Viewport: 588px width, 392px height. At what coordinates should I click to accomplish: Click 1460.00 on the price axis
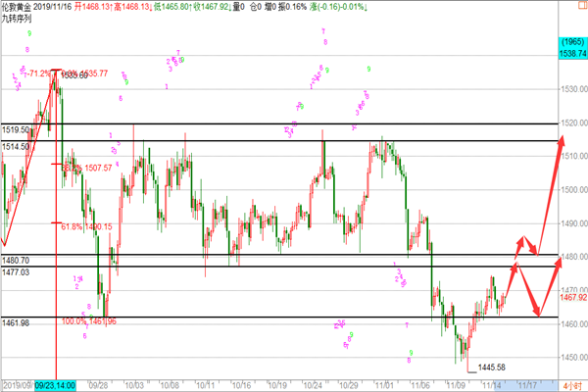point(574,323)
